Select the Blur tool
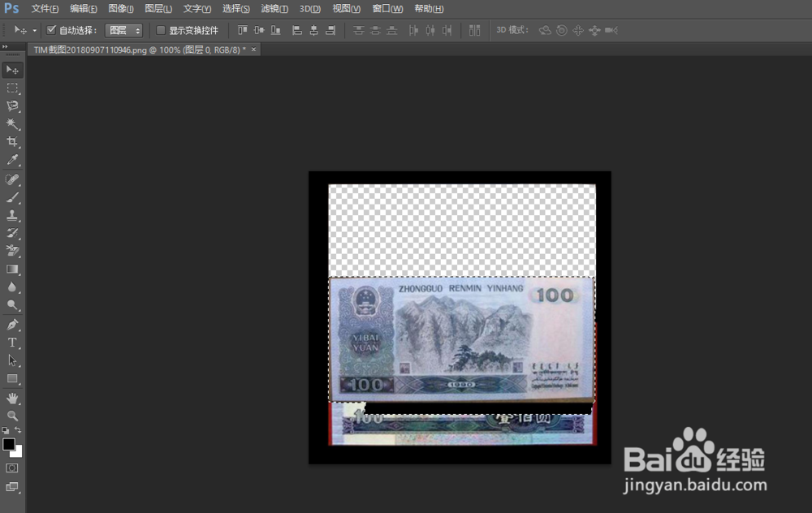This screenshot has height=513, width=812. (12, 287)
